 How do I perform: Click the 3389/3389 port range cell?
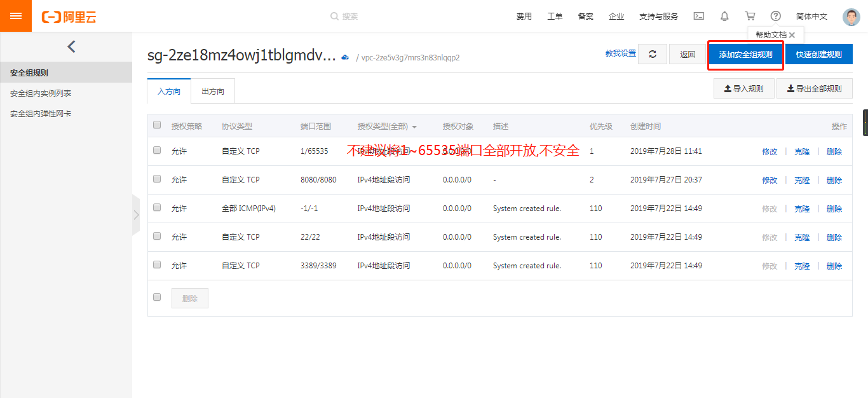318,266
